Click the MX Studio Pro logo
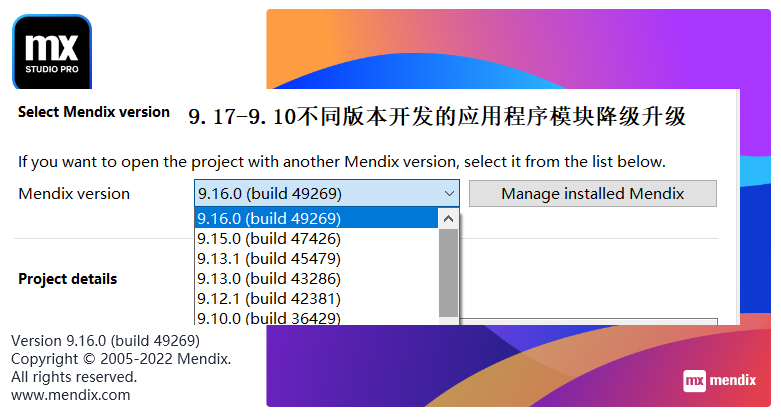The image size is (781, 420). pos(51,51)
